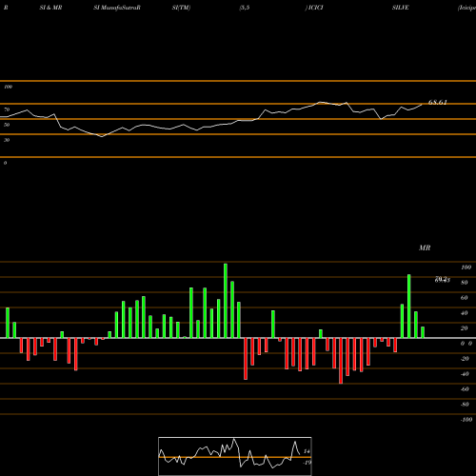
Task: Select the 'SI MunafaSutraR' header text
Action: 117,8
